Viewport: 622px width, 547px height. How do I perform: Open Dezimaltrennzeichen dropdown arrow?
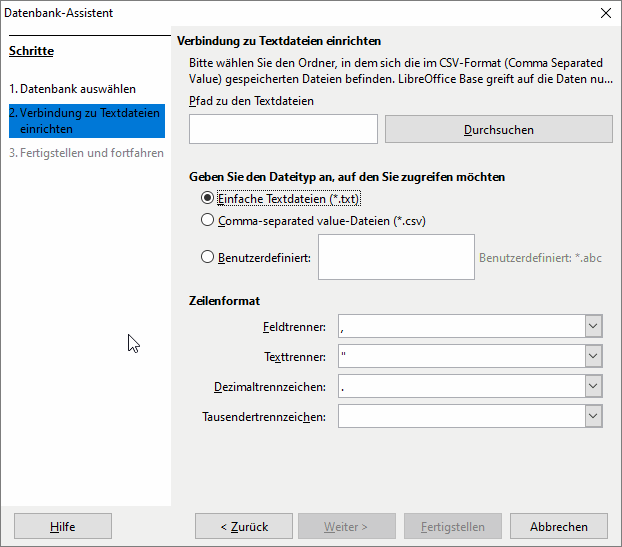[x=593, y=386]
